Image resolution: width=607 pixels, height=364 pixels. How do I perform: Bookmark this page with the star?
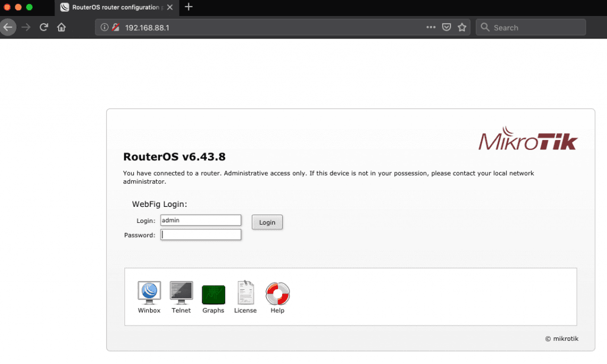[x=462, y=27]
